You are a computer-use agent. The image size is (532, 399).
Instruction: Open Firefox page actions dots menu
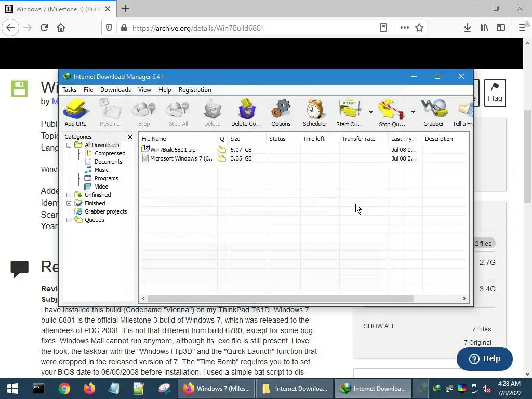404,28
